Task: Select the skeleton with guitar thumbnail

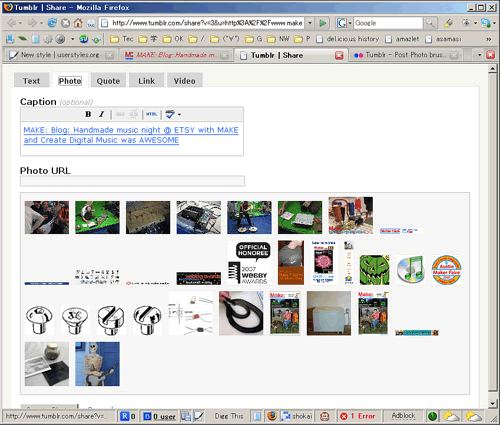Action: coord(97,364)
